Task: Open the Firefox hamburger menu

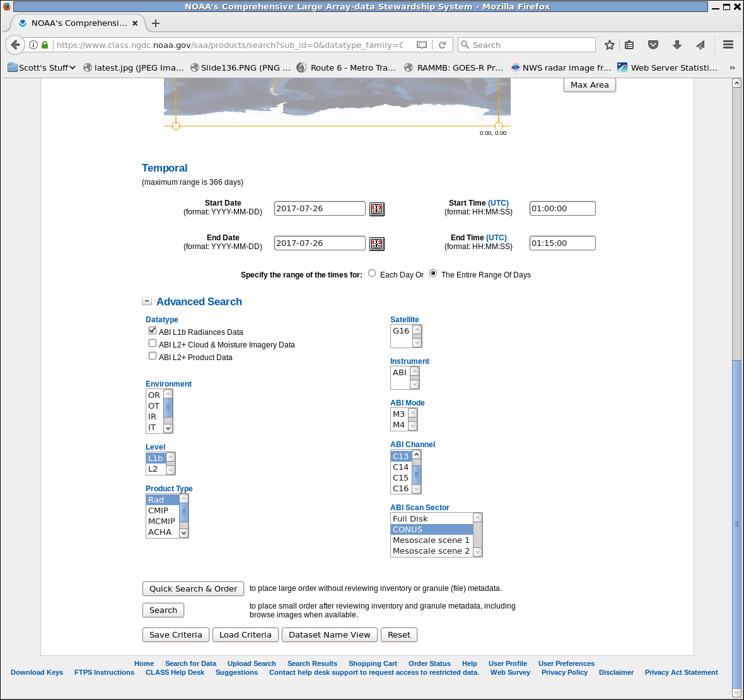Action: click(728, 45)
